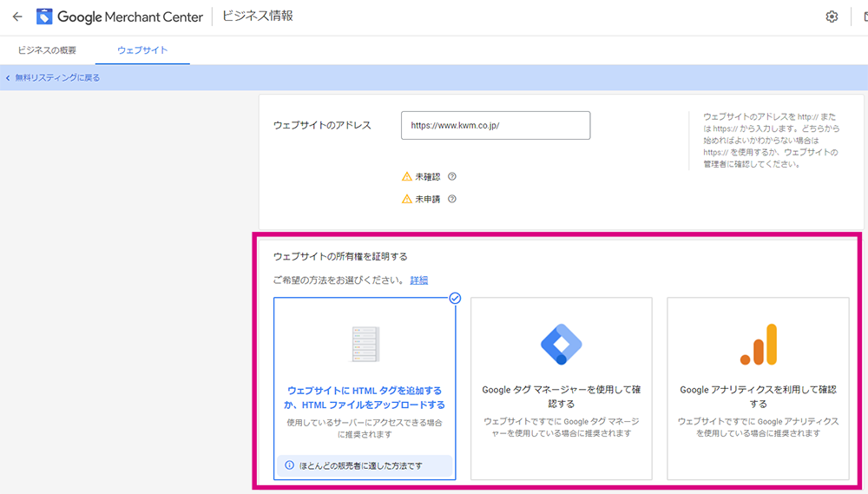Click help icon next to 未確認
Image resolution: width=868 pixels, height=494 pixels.
[x=451, y=176]
